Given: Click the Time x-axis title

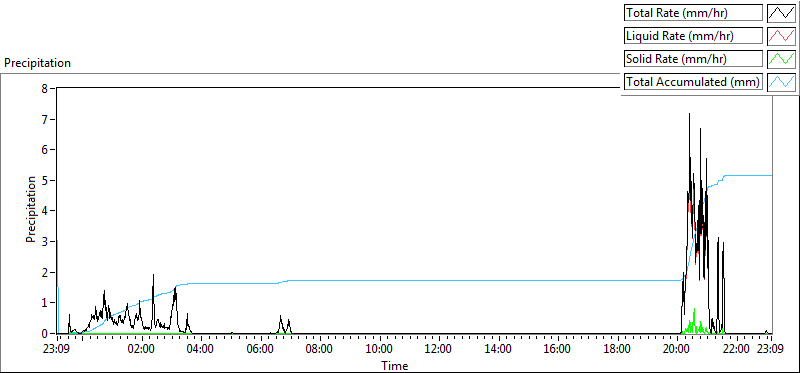Looking at the screenshot, I should (394, 366).
